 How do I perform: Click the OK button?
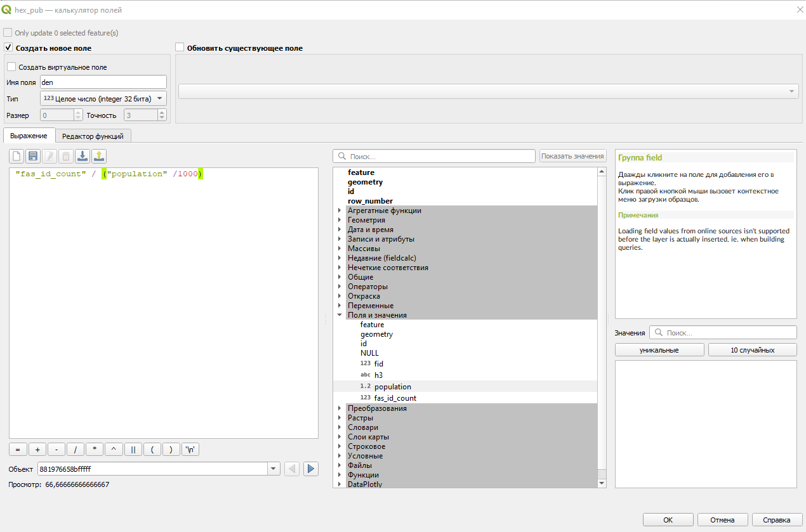point(668,520)
